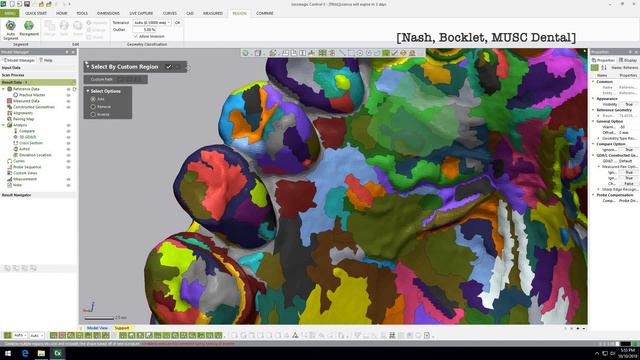Select the Remove radio option
The image size is (640, 360).
[93, 107]
